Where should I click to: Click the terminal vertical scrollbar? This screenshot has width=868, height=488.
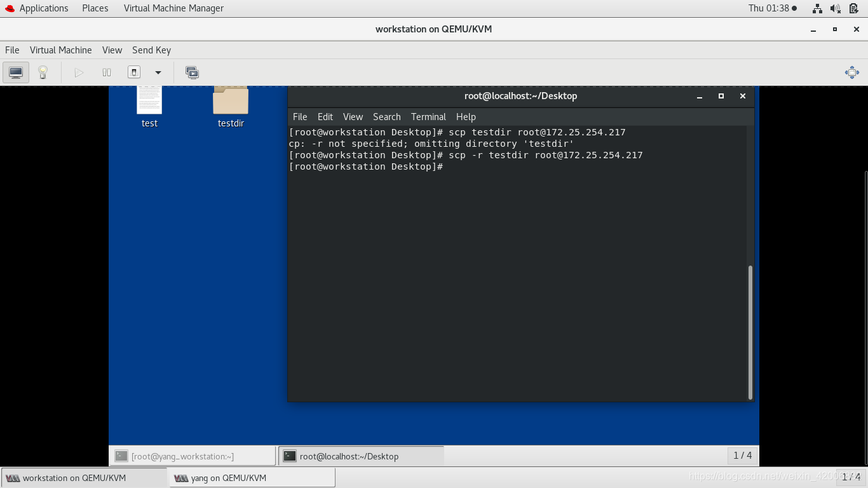750,332
